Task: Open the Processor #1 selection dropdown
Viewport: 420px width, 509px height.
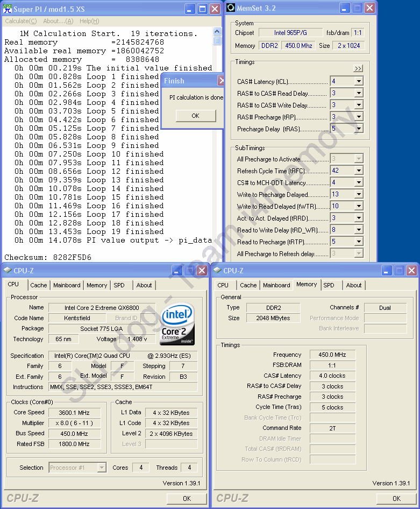Action: 102,468
